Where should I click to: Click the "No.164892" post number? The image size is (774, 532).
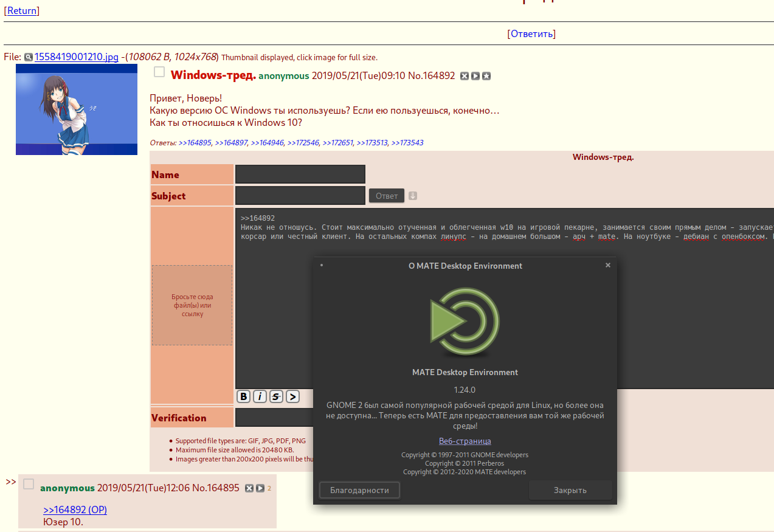(x=432, y=76)
